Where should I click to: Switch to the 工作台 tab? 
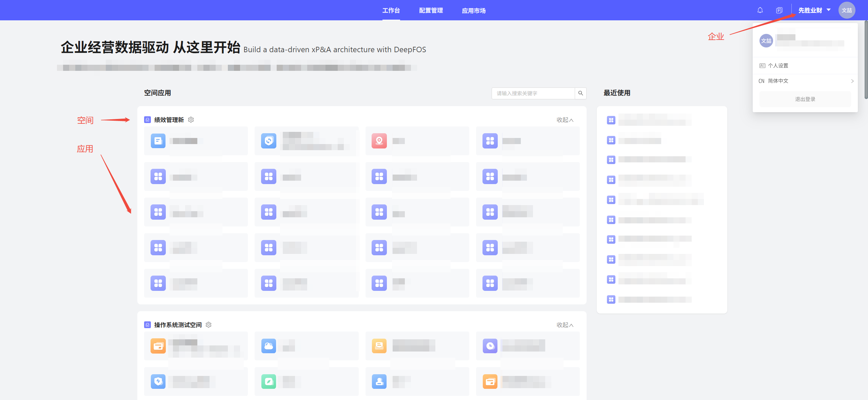391,11
